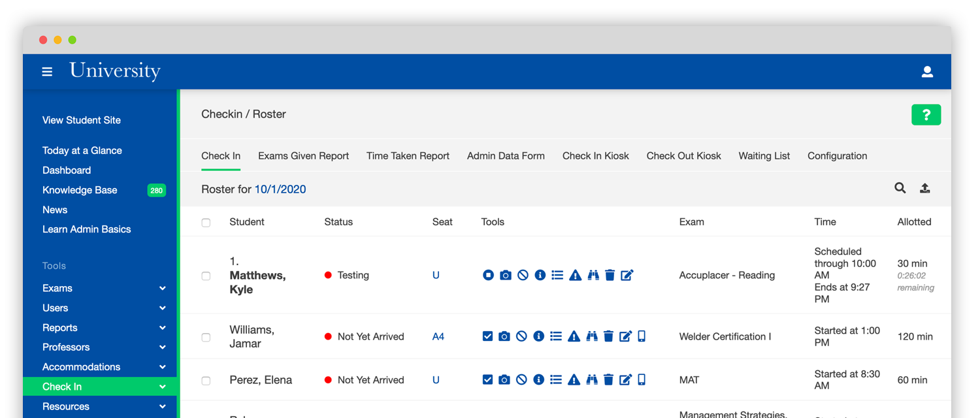Tick the checkbox for Matthews, Kyle
This screenshot has width=980, height=418.
click(206, 276)
